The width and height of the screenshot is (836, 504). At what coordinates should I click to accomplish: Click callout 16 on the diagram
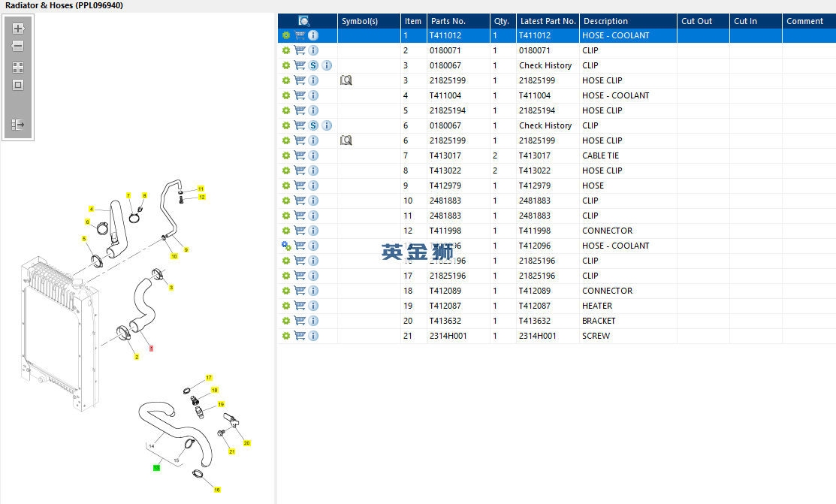click(217, 490)
